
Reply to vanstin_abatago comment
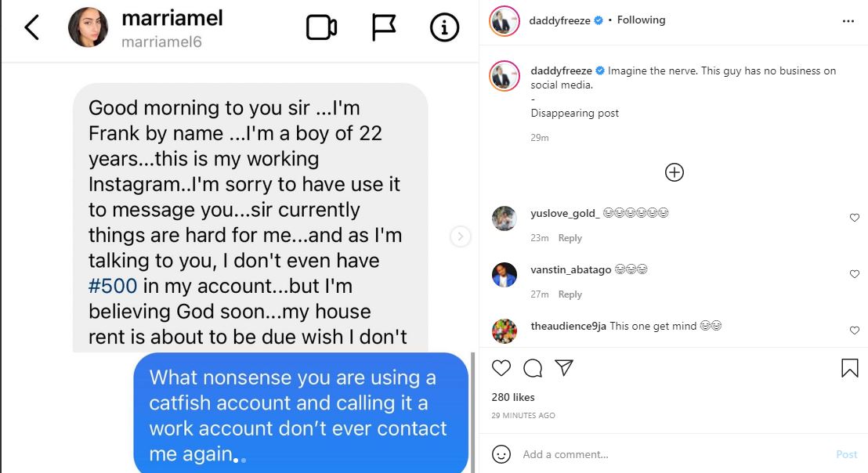point(570,294)
